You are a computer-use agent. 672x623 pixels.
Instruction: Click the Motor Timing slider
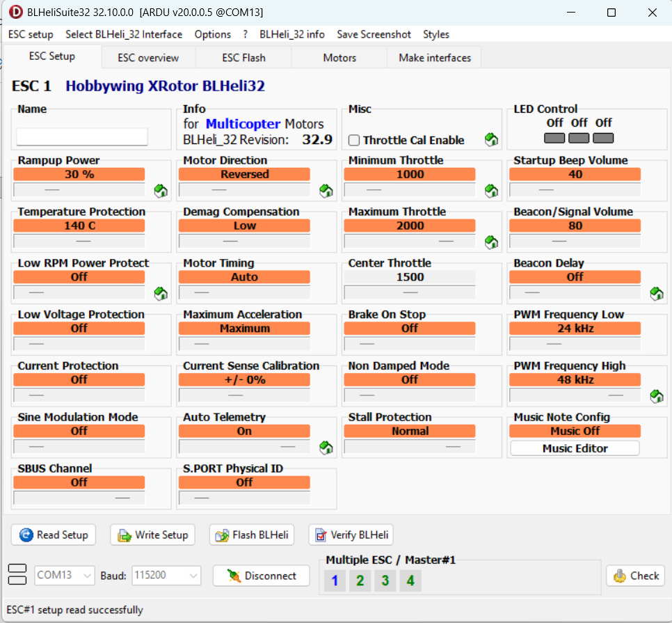point(244,292)
